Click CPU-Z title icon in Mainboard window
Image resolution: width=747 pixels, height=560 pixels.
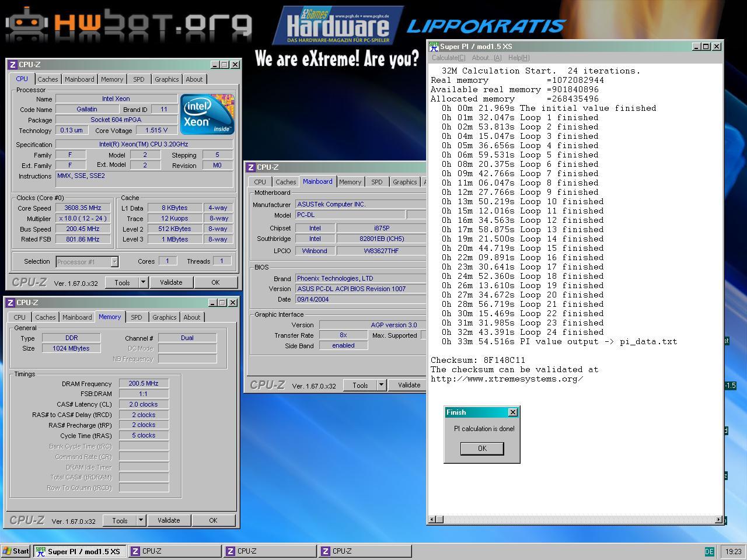(x=250, y=167)
